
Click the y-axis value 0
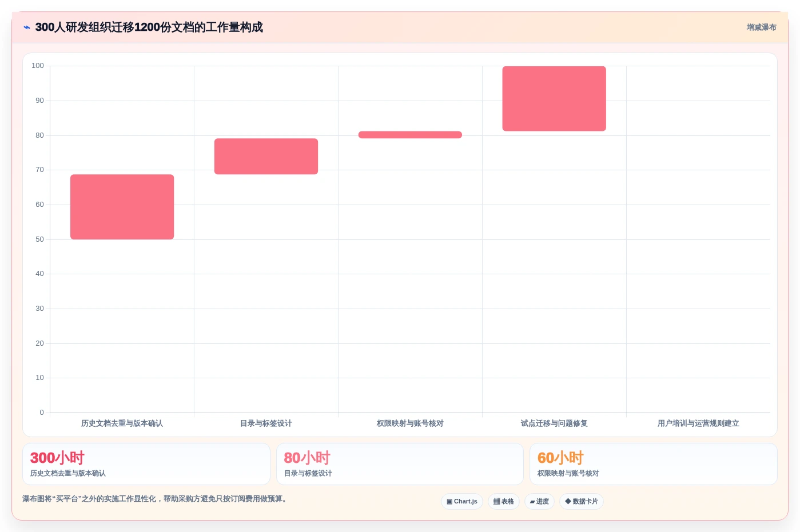tap(42, 413)
